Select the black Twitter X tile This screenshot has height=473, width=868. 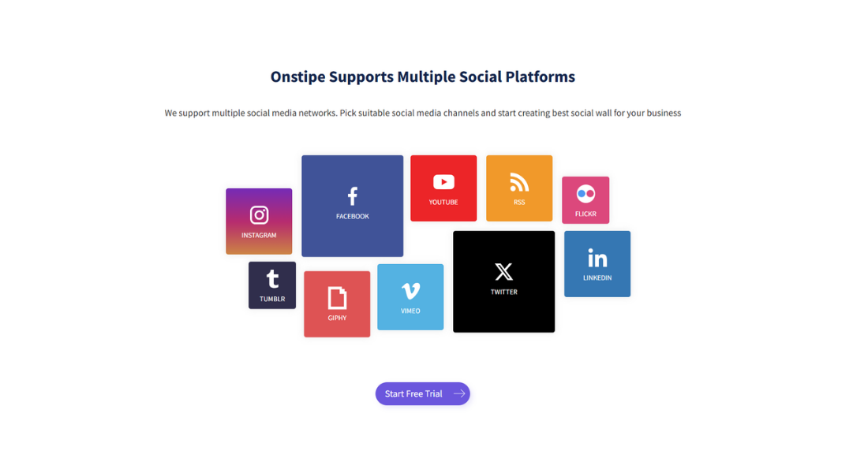click(503, 281)
